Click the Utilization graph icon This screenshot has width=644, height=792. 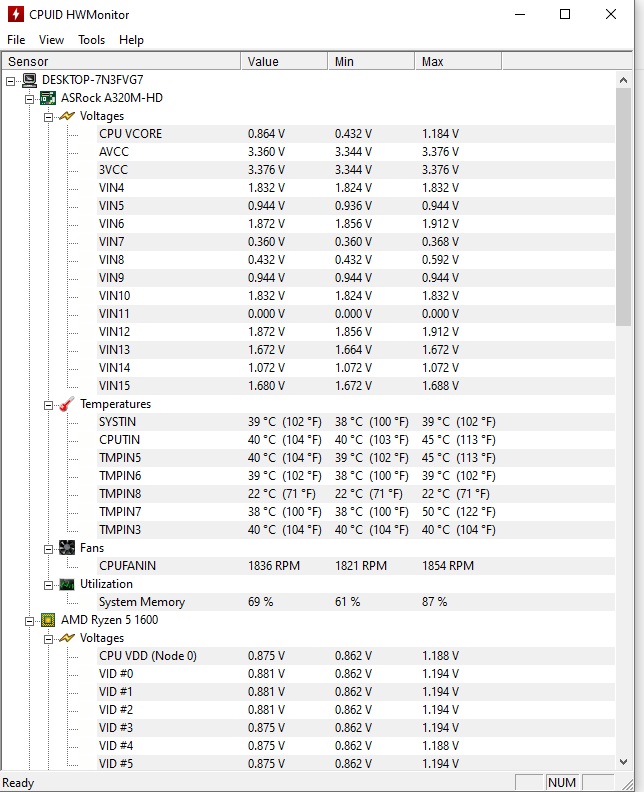pos(67,584)
